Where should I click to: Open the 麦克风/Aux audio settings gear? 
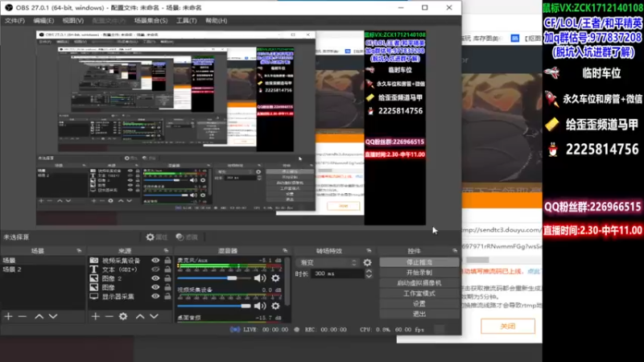point(275,278)
